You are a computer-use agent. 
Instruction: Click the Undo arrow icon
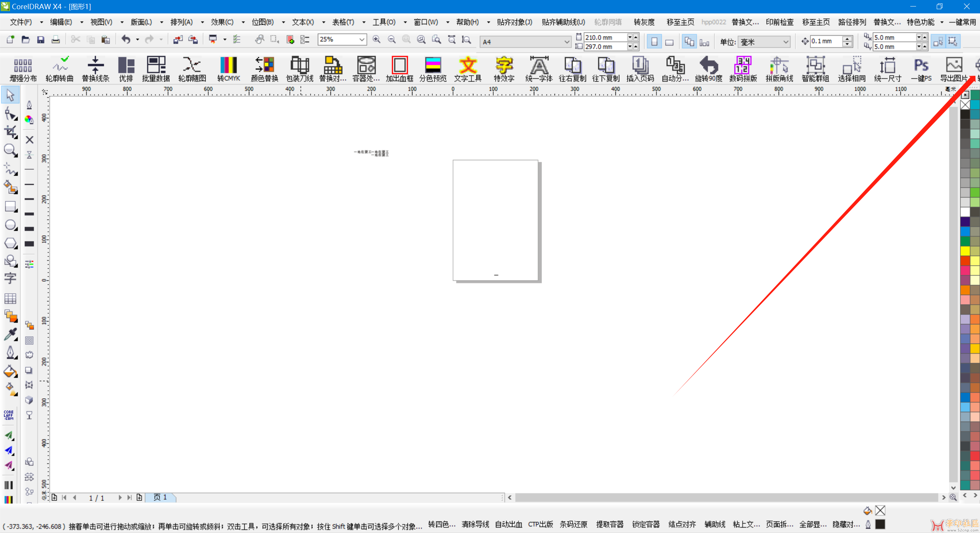tap(126, 39)
